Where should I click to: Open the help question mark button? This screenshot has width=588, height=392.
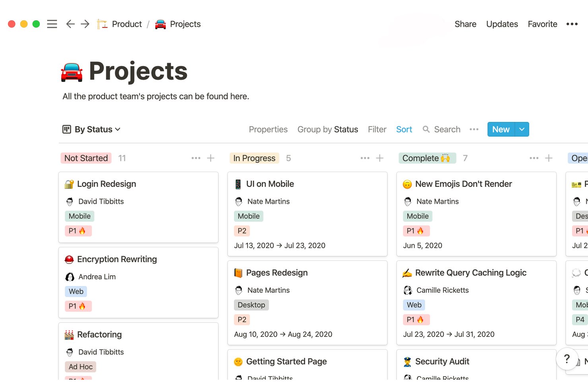pos(567,359)
